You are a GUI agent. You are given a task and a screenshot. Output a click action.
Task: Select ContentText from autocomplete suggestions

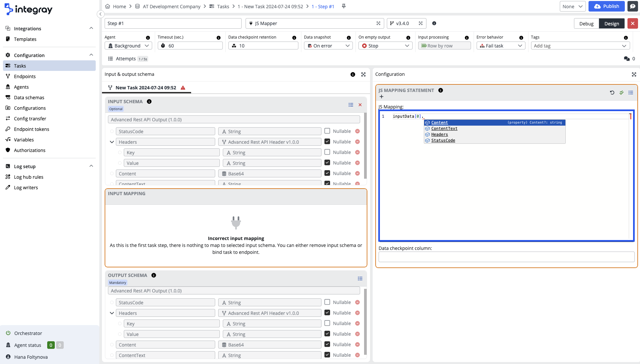click(x=444, y=129)
